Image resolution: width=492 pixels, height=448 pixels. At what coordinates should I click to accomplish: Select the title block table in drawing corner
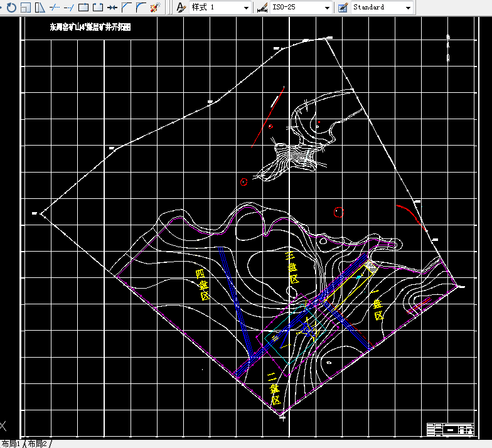(x=451, y=429)
